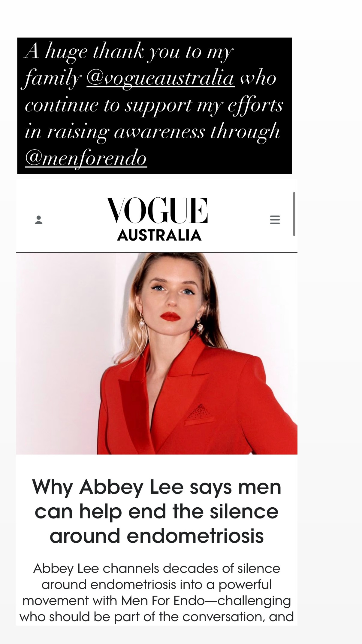
Task: Open the headline starting 'Why Abbey Lee says men'
Action: 157,512
